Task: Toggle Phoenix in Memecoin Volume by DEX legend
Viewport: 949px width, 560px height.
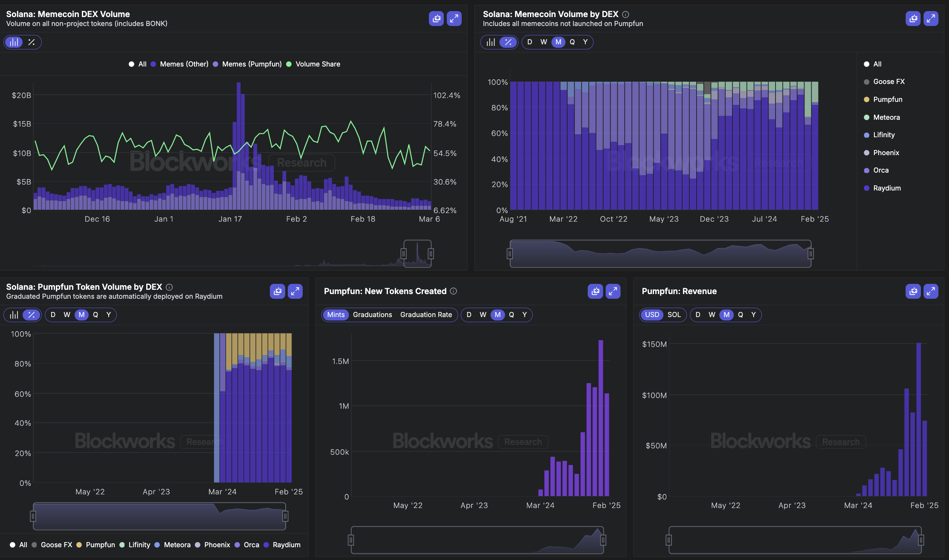Action: [881, 153]
